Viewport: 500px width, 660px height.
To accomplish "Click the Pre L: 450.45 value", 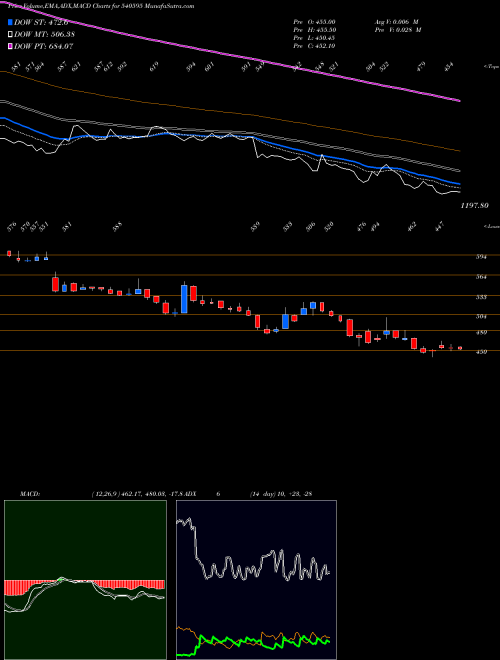I will click(x=314, y=38).
